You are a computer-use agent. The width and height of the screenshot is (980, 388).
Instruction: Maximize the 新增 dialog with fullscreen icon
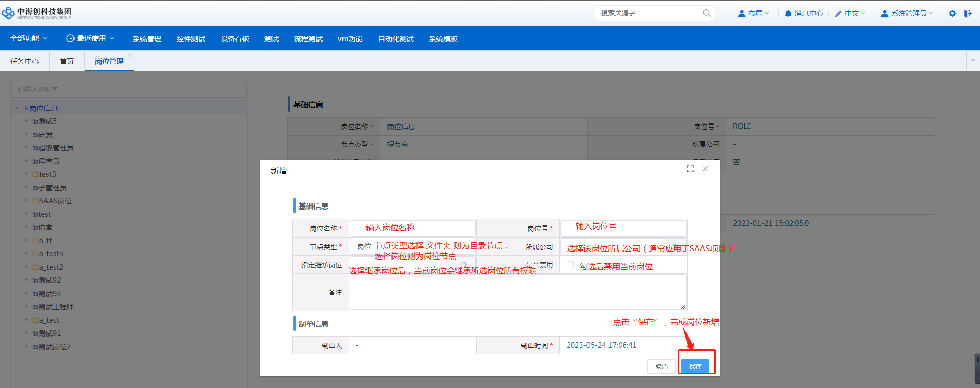[690, 169]
